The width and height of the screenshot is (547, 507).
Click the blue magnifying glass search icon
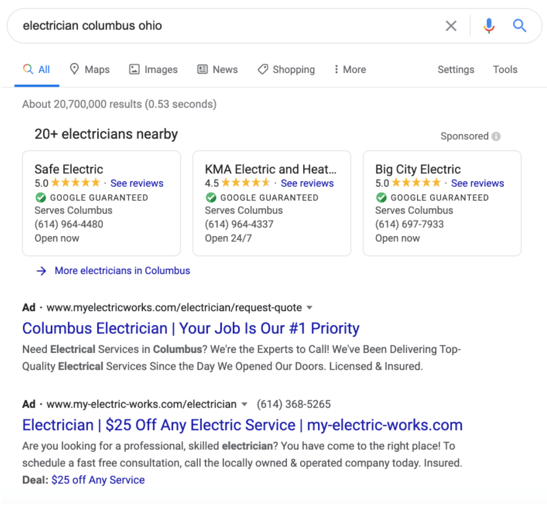point(519,26)
